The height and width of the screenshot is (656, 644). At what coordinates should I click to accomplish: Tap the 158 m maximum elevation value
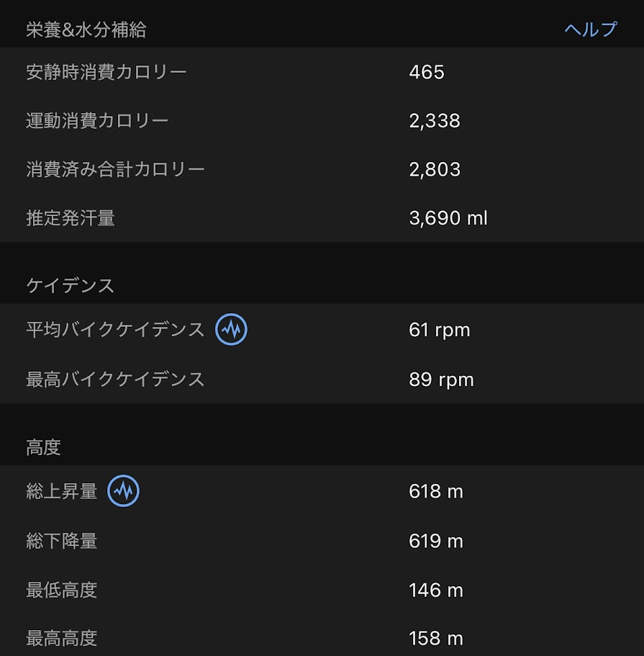tap(436, 639)
